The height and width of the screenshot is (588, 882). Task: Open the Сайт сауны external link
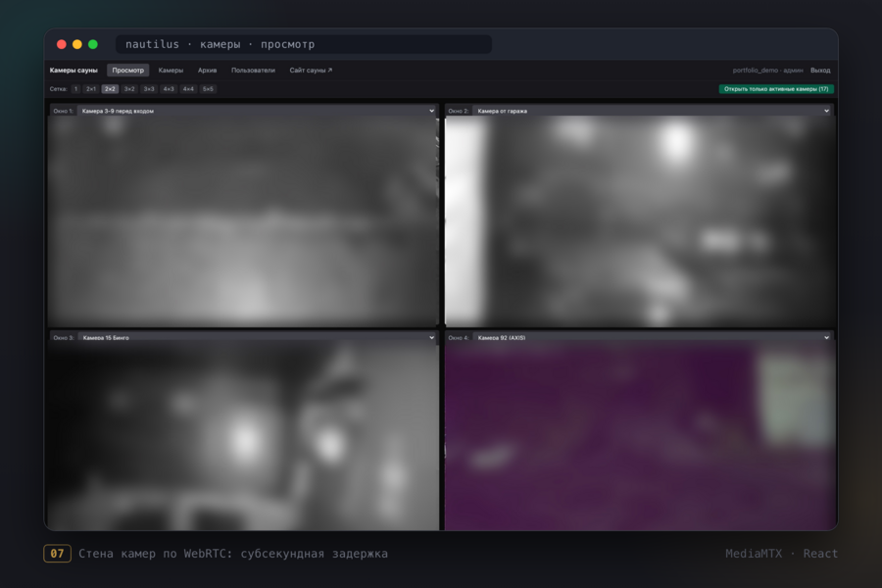pos(311,71)
